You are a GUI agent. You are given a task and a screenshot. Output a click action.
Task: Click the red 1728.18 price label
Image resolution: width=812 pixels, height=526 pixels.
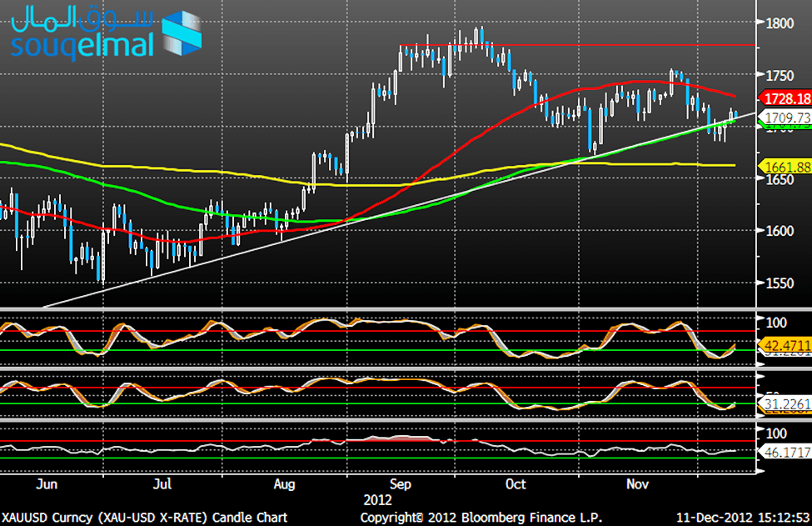tap(785, 98)
